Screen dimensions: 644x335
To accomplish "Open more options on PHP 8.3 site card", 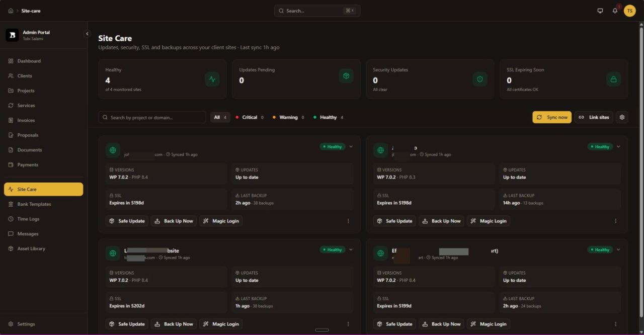I will tap(616, 221).
